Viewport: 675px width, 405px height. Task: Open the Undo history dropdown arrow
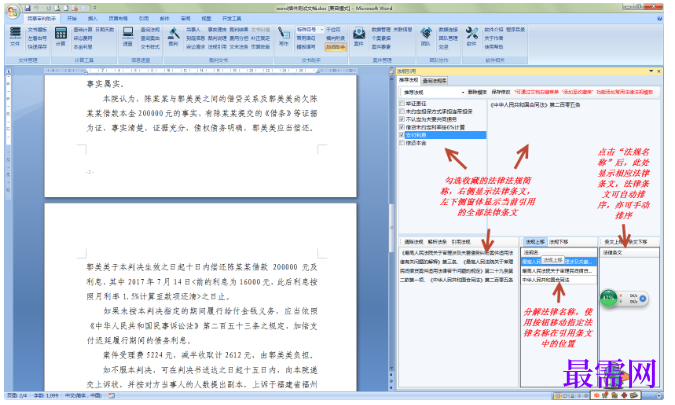pyautogui.click(x=42, y=8)
